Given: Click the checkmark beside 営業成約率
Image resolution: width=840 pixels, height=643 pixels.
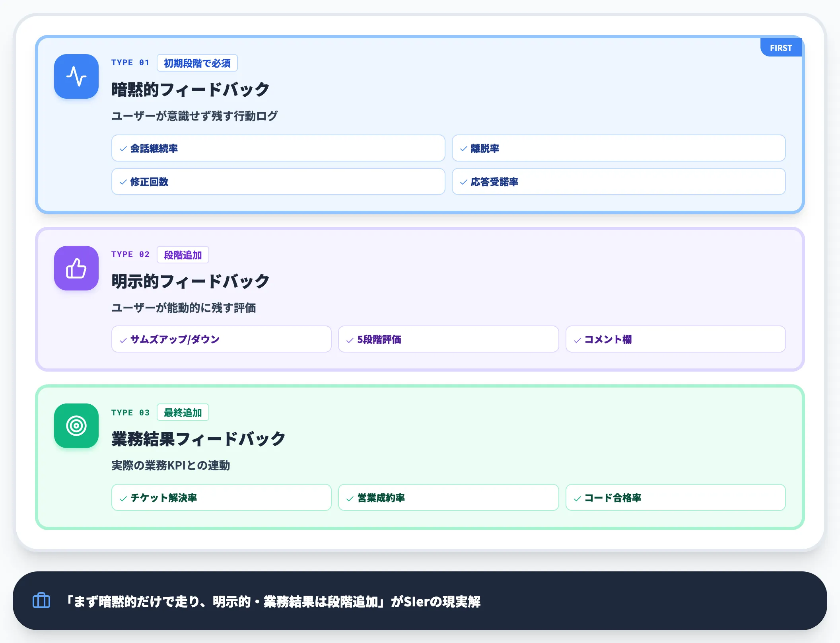Looking at the screenshot, I should coord(350,499).
